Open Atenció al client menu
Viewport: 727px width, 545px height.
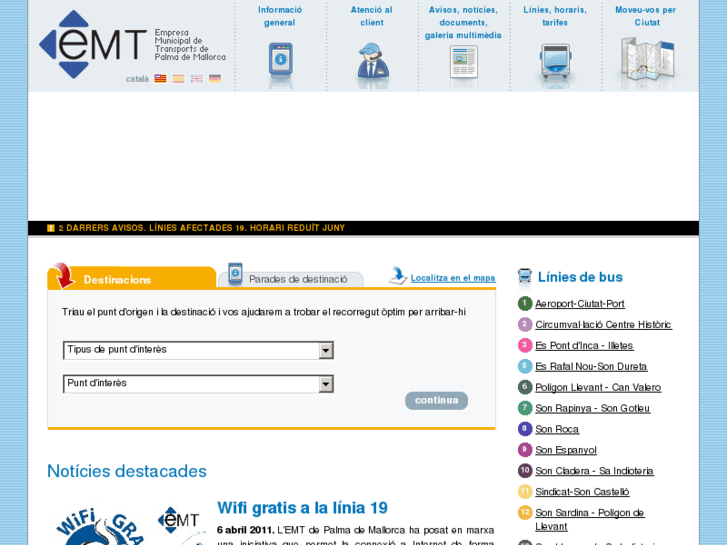click(371, 16)
